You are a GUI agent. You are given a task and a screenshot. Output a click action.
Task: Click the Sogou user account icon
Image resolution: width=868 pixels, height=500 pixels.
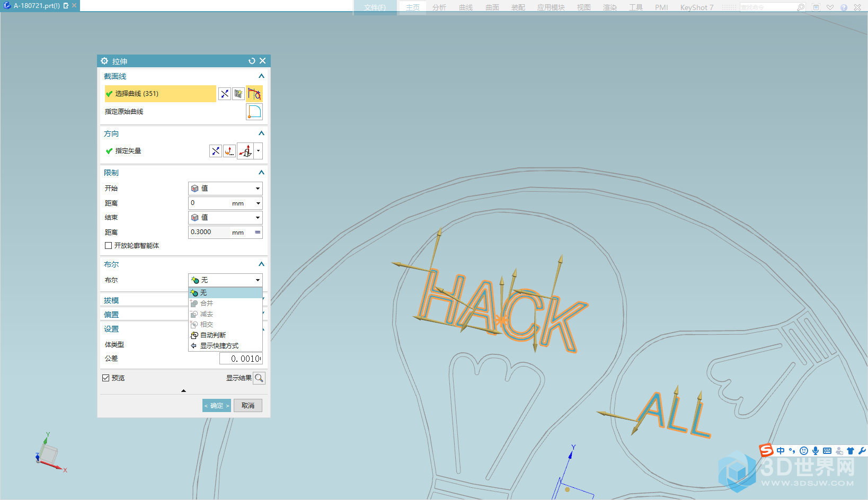click(839, 451)
